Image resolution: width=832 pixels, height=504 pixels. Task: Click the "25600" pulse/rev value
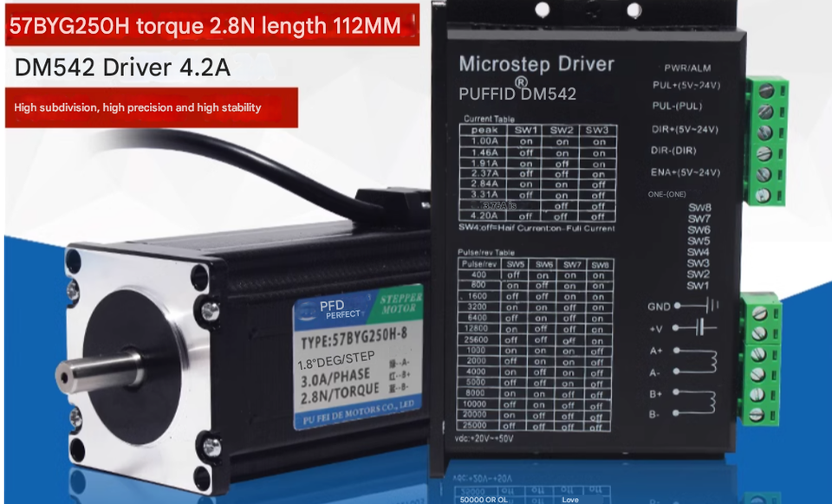pyautogui.click(x=476, y=339)
